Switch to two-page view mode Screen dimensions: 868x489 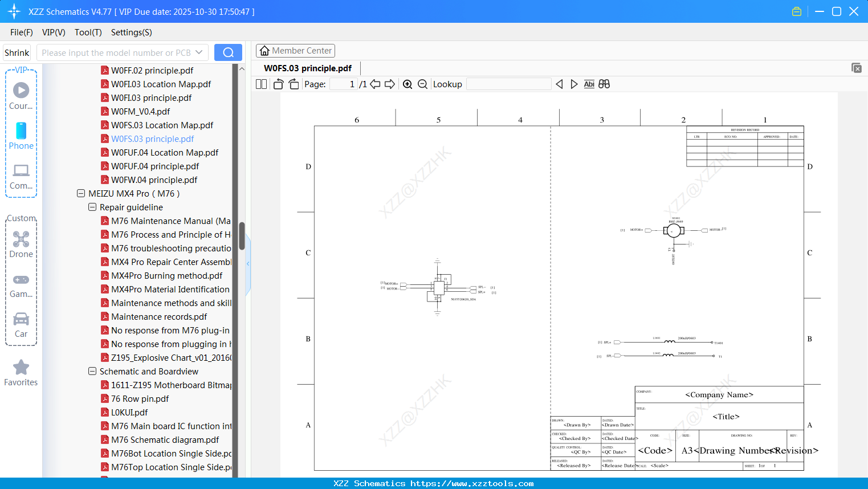tap(261, 84)
